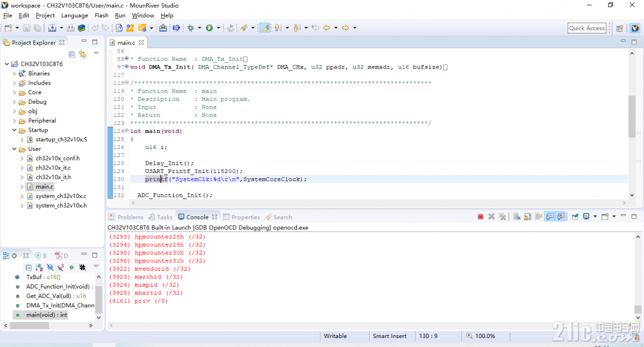Click the Quick Access field

[587, 28]
